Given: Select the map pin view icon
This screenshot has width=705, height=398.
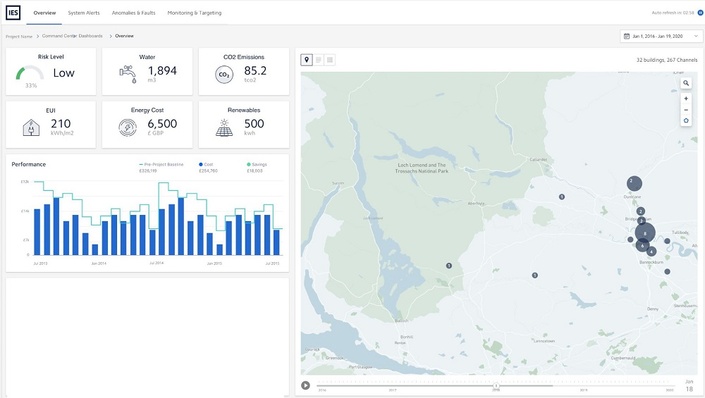Looking at the screenshot, I should pyautogui.click(x=307, y=60).
